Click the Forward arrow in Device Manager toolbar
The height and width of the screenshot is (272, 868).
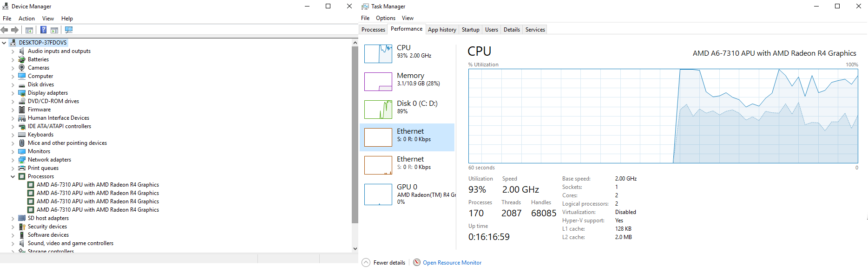15,30
